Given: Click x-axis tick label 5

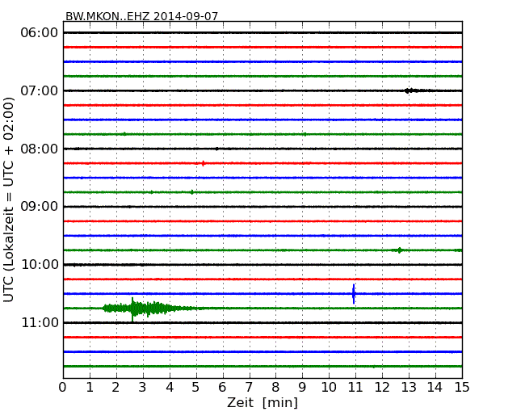Looking at the screenshot, I should pyautogui.click(x=196, y=387).
